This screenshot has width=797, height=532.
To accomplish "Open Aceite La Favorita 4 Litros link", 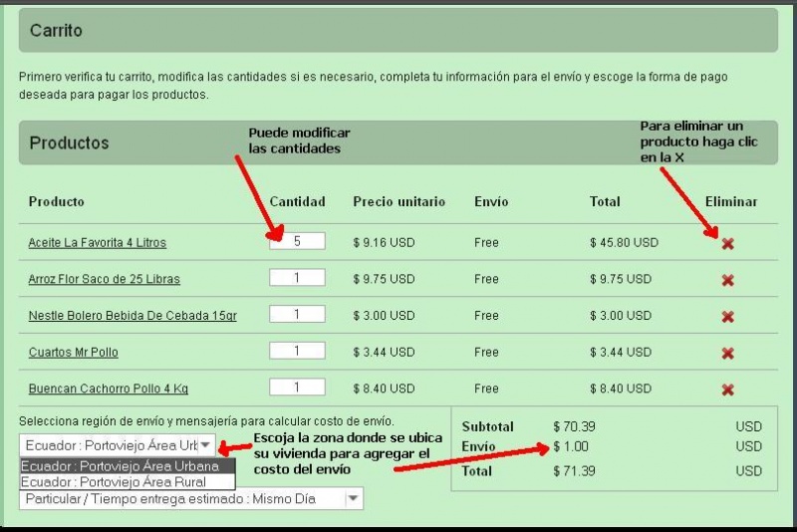I will click(x=98, y=242).
